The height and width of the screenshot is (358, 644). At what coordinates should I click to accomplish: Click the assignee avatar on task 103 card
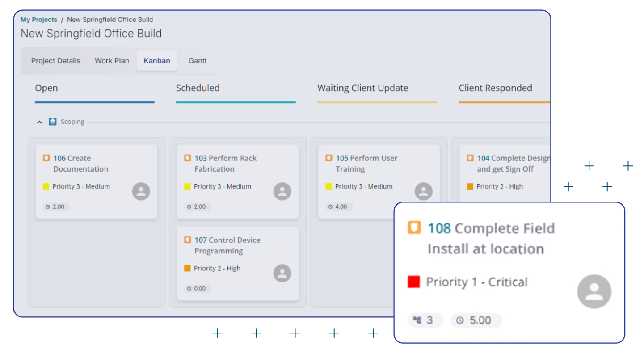click(x=282, y=191)
